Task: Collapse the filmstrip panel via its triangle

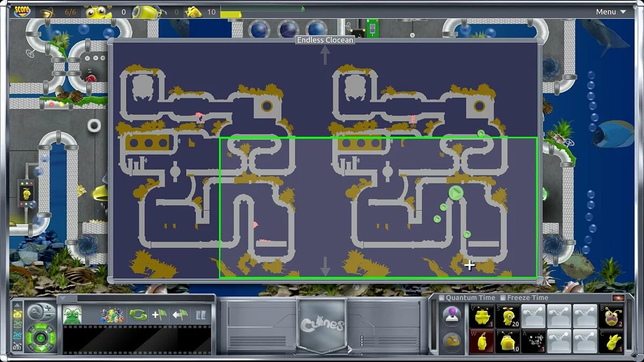Action: coord(62,298)
